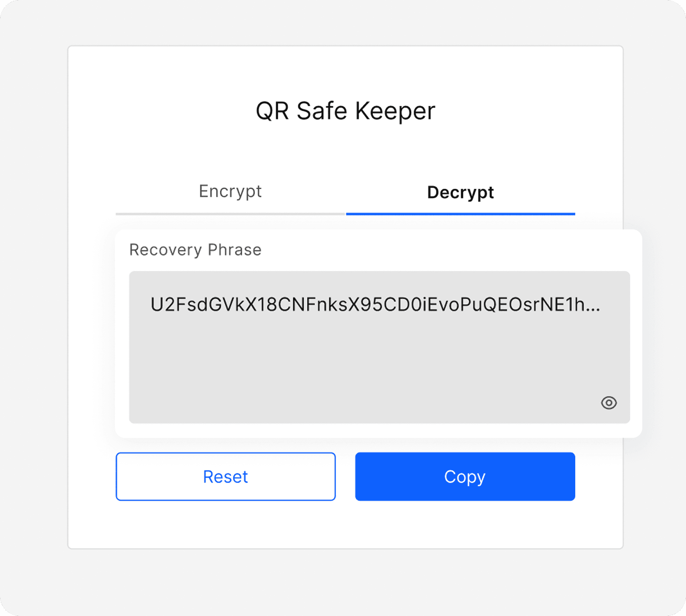Reveal the phrase via eye icon in the gray box
Image resolution: width=686 pixels, height=616 pixels.
click(609, 403)
